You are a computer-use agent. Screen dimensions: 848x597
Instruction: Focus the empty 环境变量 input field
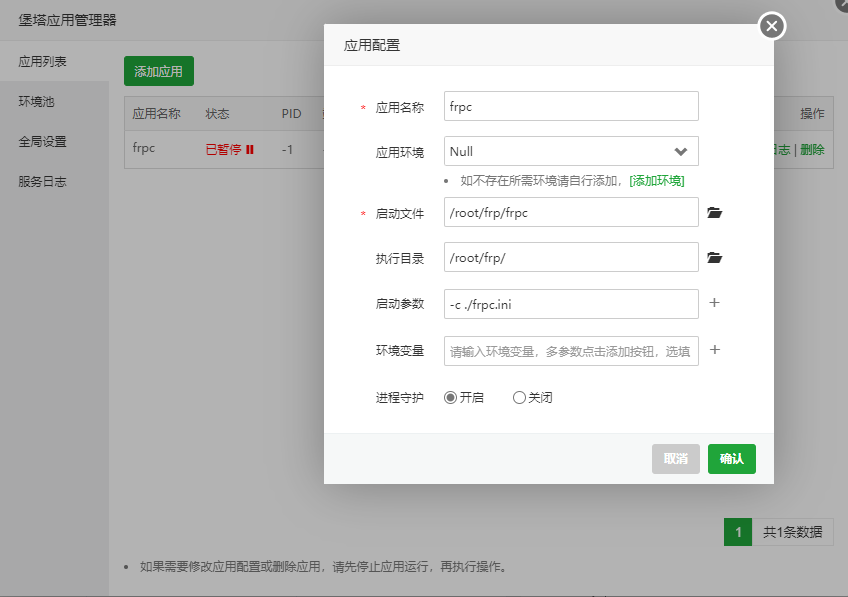[x=571, y=351]
